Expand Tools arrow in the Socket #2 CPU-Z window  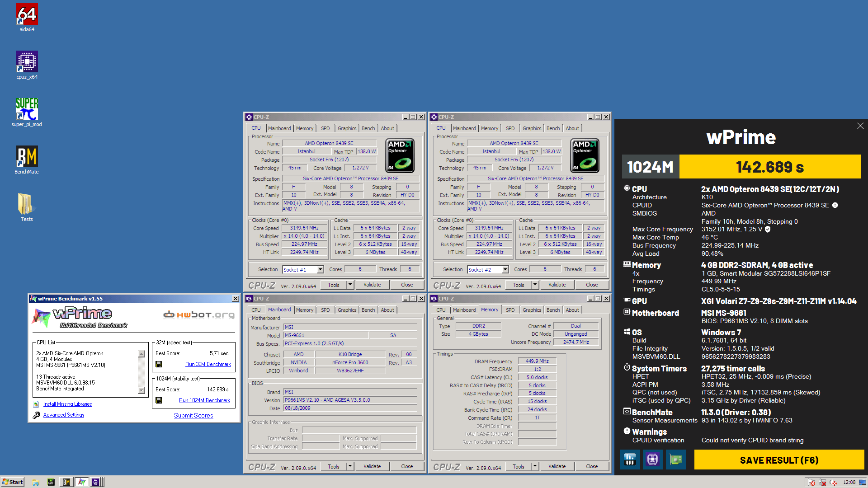[x=535, y=285]
